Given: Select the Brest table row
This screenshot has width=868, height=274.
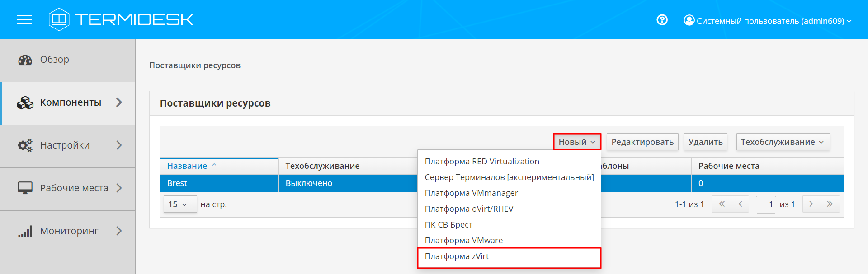Looking at the screenshot, I should coord(502,183).
